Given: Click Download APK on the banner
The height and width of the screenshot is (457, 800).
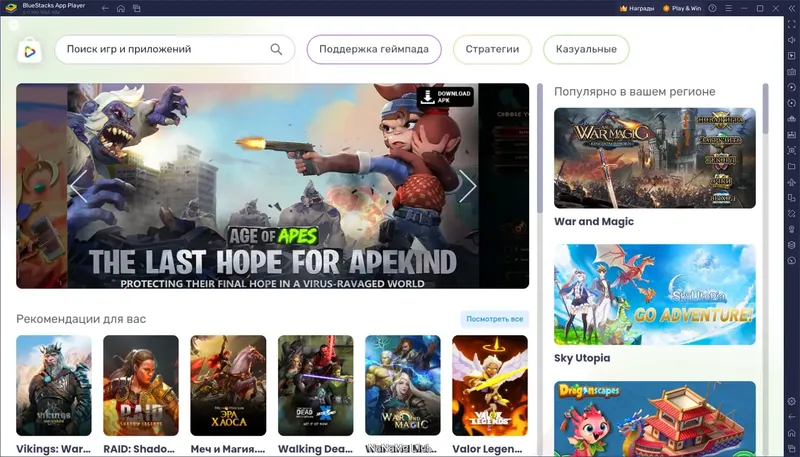Looking at the screenshot, I should (x=445, y=97).
